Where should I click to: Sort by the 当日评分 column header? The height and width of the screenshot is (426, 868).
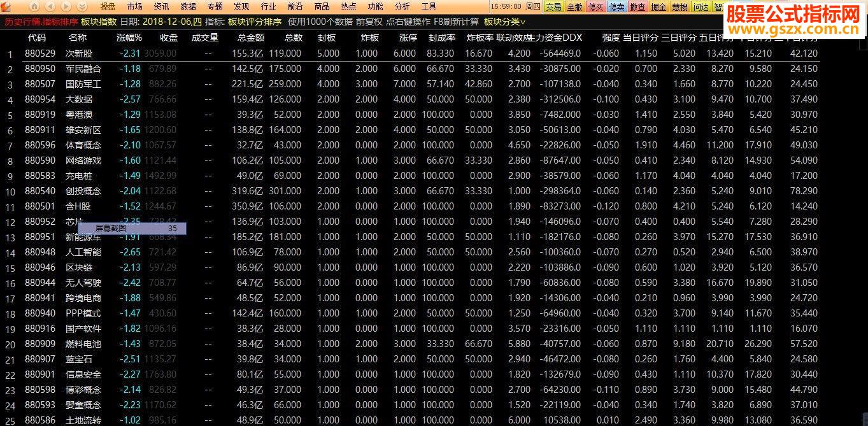pos(640,38)
